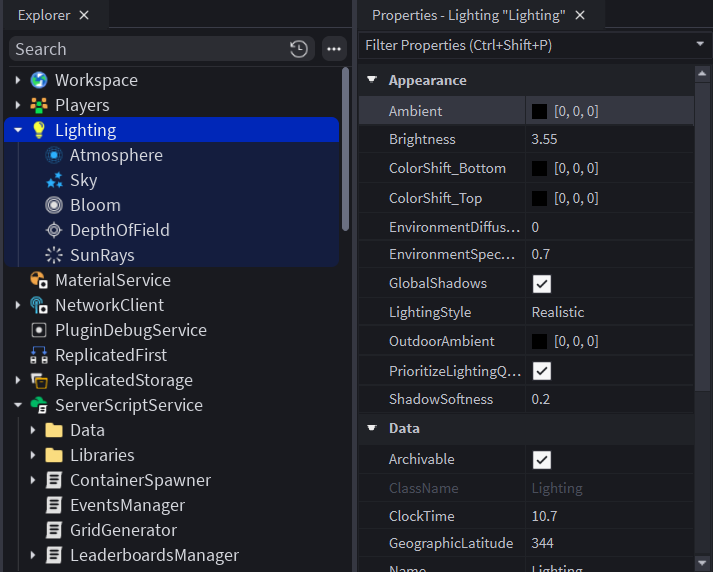Viewport: 713px width, 572px height.
Task: Expand the ContainerSpawner script node
Action: [33, 480]
